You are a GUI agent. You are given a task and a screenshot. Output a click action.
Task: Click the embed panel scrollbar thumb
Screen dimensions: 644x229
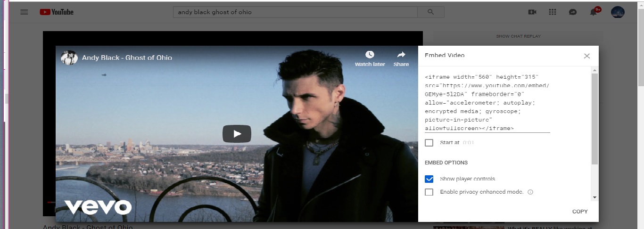[594, 119]
